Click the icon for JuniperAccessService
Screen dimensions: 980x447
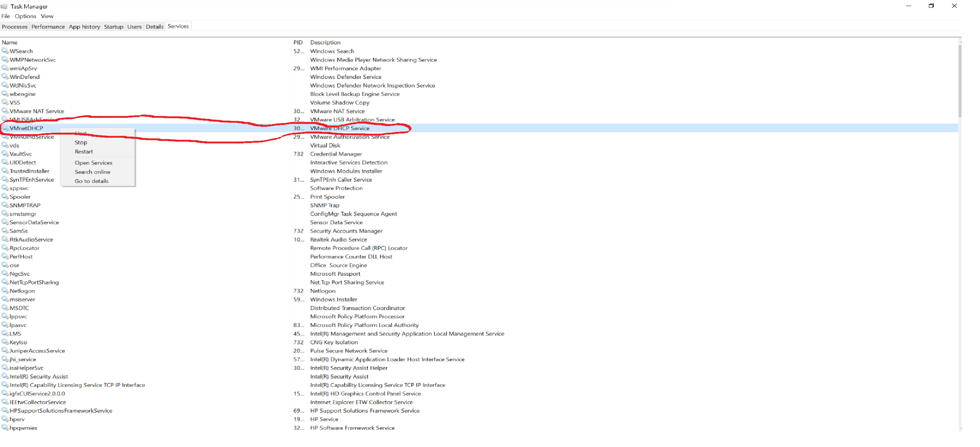5,351
